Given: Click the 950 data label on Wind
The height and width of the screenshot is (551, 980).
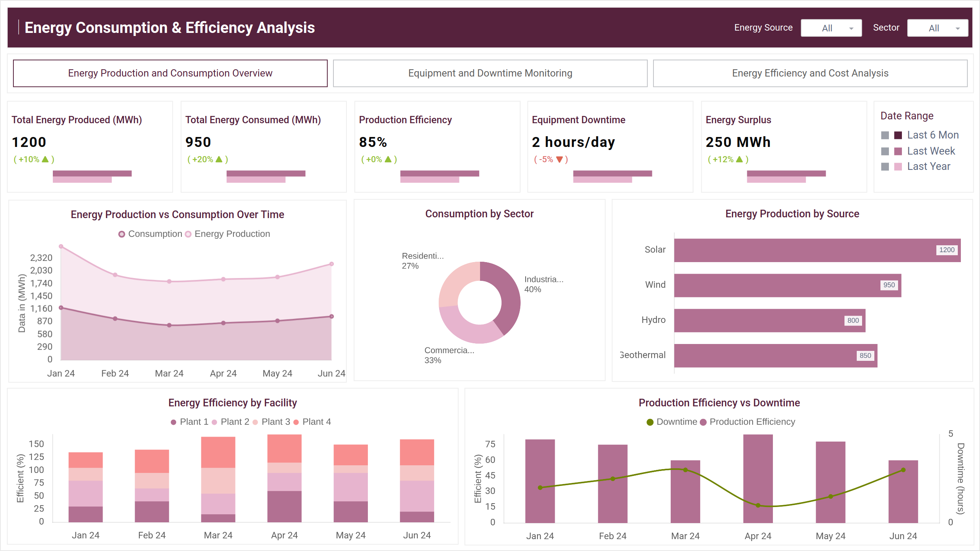Looking at the screenshot, I should 889,285.
